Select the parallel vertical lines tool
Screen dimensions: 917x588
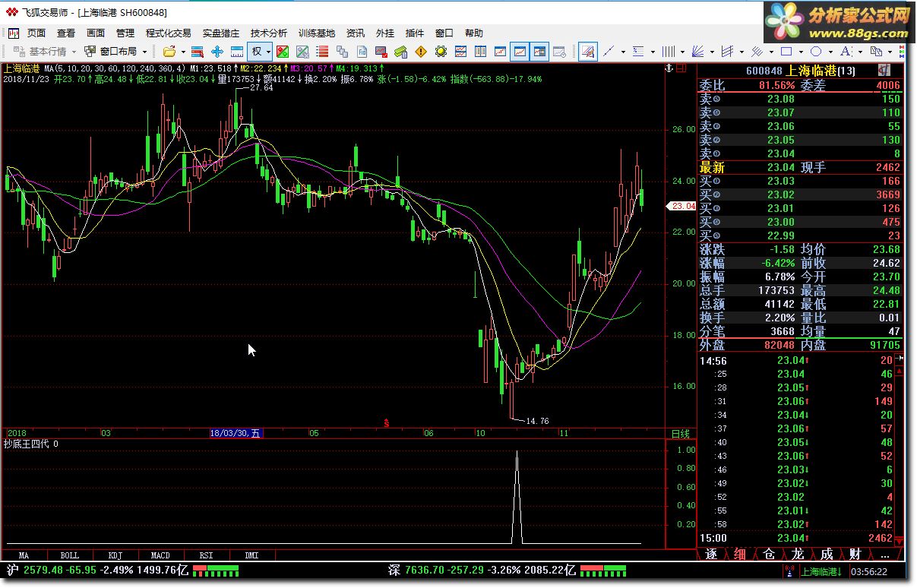[668, 52]
